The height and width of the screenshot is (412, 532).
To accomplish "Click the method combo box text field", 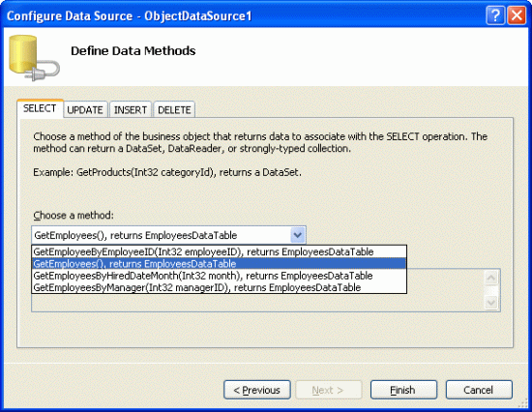I will 162,235.
